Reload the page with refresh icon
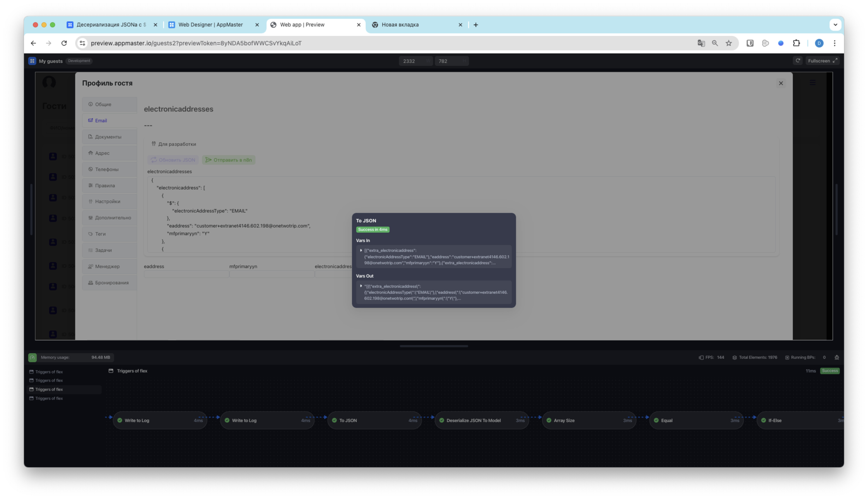The image size is (868, 499). tap(64, 43)
